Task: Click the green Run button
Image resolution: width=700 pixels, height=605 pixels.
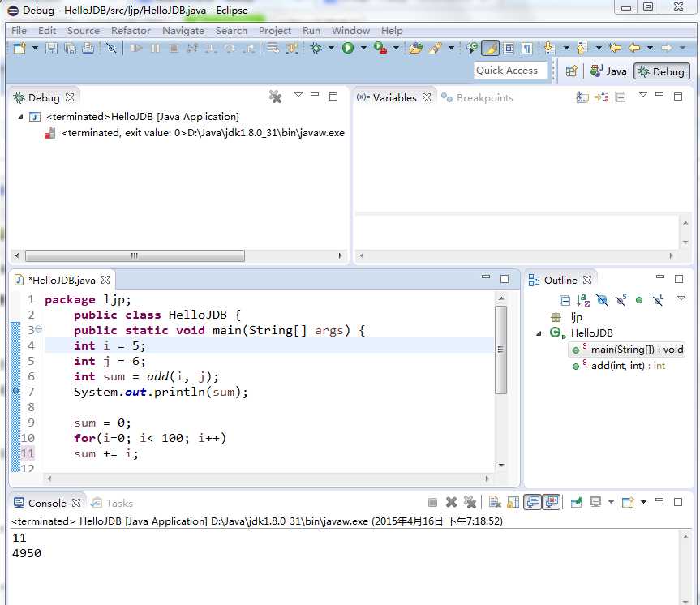Action: point(348,48)
